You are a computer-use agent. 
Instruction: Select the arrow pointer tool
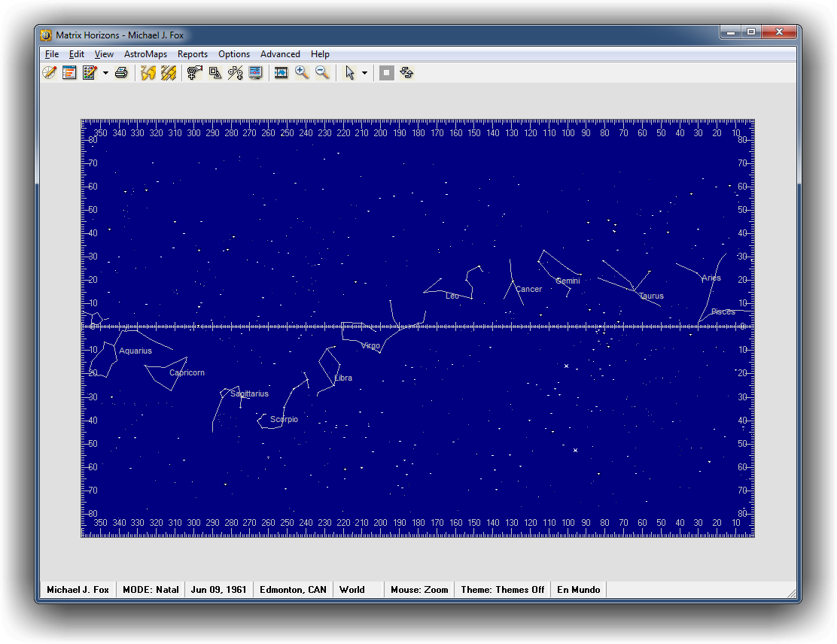click(x=350, y=72)
